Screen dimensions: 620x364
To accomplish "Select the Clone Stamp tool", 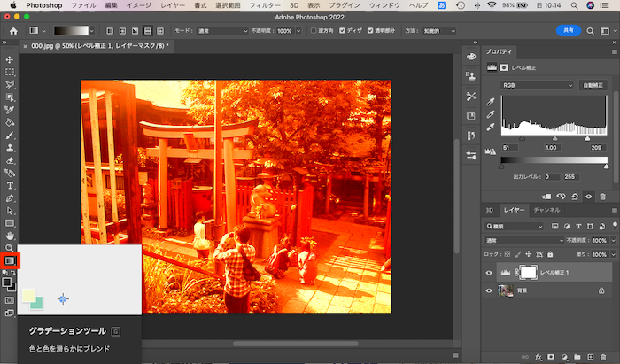I will coord(10,148).
